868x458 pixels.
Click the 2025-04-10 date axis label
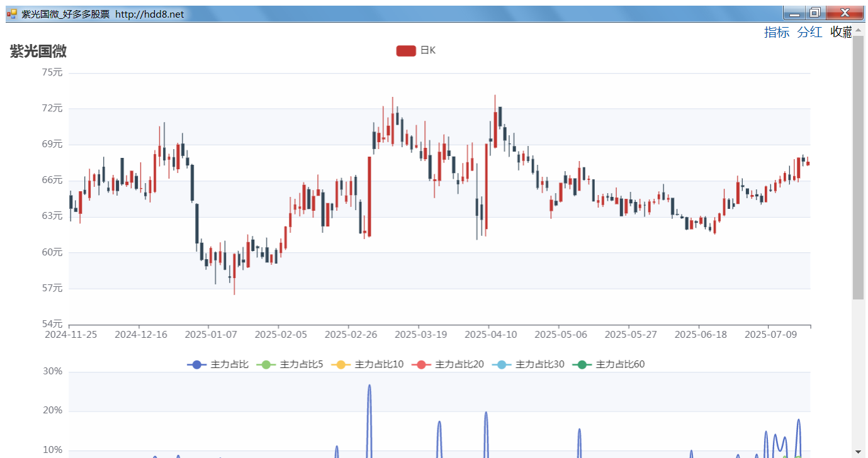[x=491, y=334]
